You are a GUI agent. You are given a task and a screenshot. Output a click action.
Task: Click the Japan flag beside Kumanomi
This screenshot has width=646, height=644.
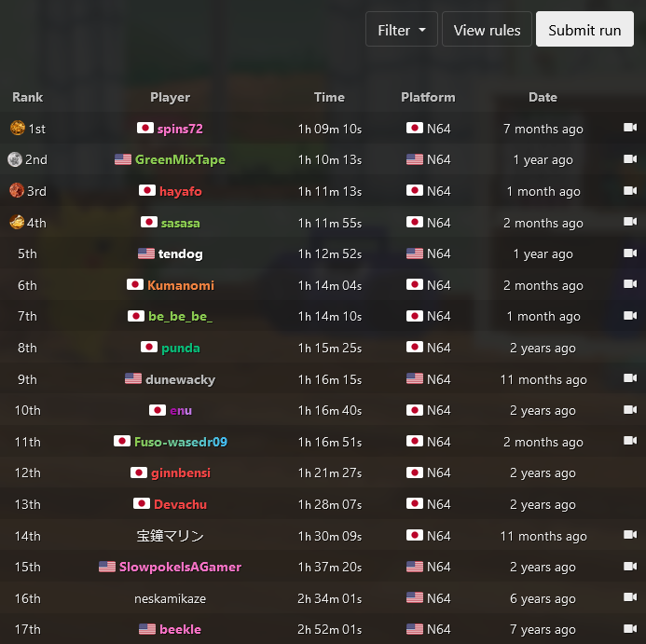click(135, 284)
